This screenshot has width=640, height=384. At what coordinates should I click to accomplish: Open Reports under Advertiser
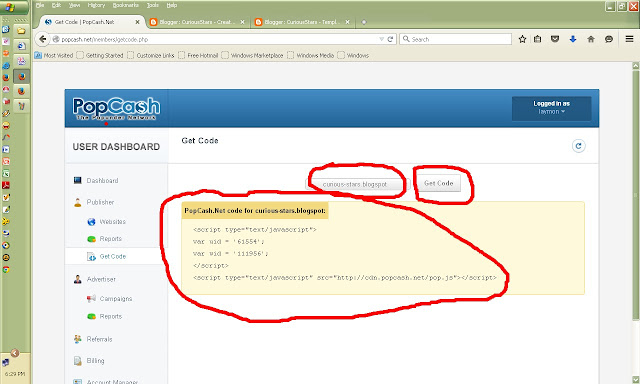point(111,316)
